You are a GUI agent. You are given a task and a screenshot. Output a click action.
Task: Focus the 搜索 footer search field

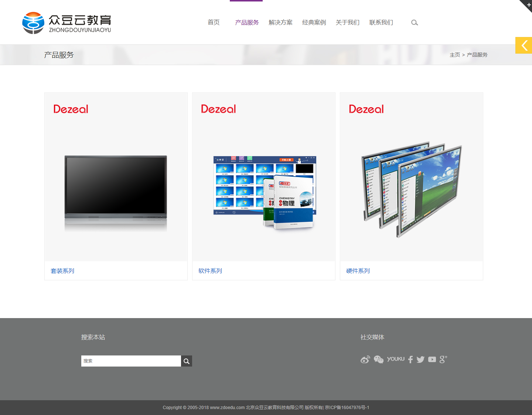coord(131,361)
